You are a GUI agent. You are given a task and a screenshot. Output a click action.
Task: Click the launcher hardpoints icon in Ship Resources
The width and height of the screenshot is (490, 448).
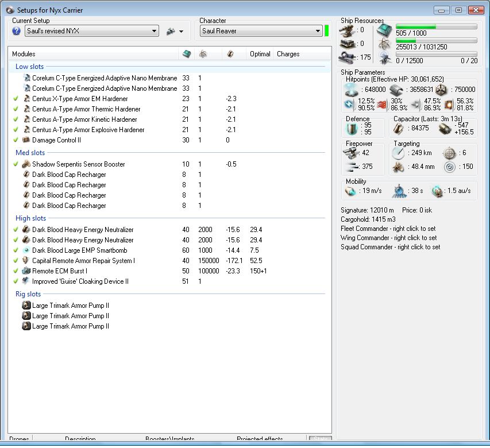click(348, 44)
